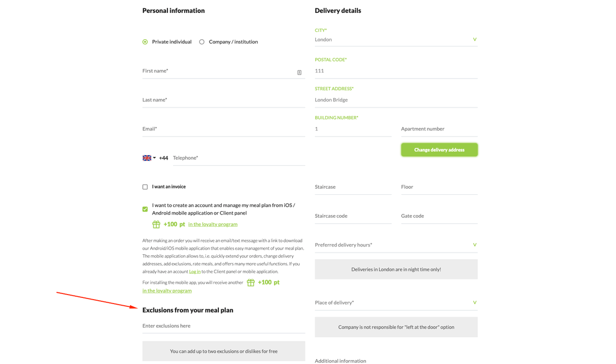Click the Last name input field
Screen dimensions: 616x364
pyautogui.click(x=223, y=100)
